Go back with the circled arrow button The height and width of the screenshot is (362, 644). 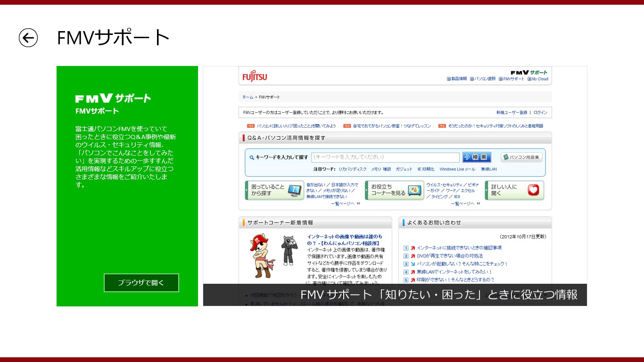click(28, 38)
